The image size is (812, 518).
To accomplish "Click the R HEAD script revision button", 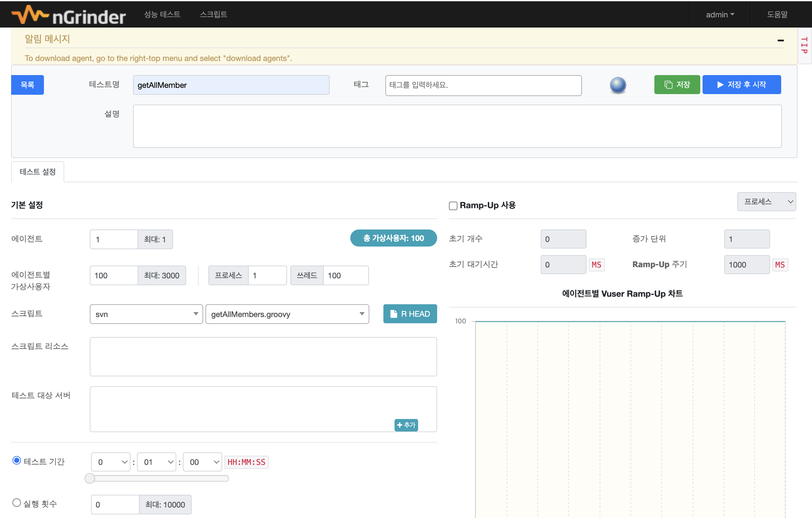I will tap(410, 314).
